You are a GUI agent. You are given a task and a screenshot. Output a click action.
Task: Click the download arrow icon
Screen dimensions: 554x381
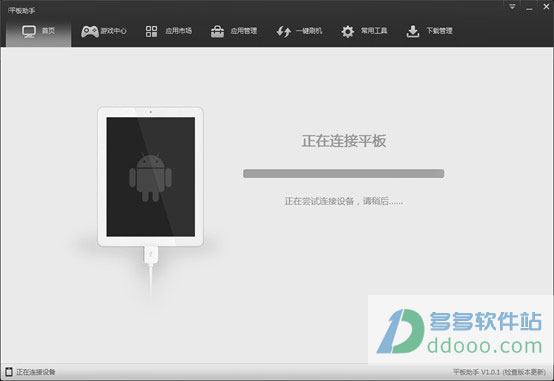413,31
